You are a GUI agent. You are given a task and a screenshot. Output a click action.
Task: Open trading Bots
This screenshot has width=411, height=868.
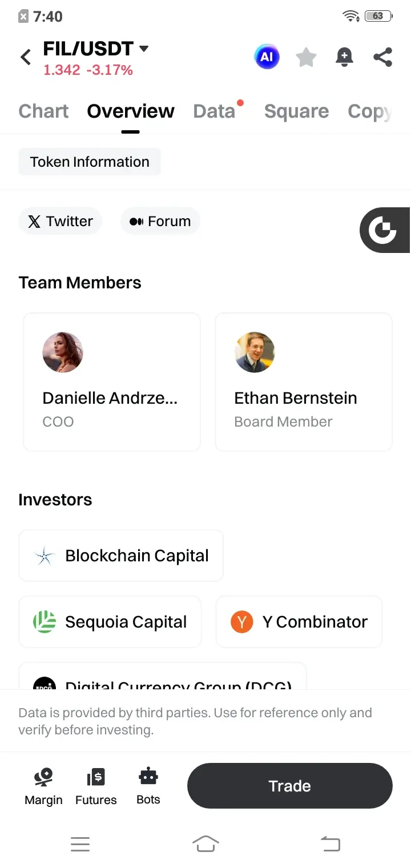[x=148, y=786]
